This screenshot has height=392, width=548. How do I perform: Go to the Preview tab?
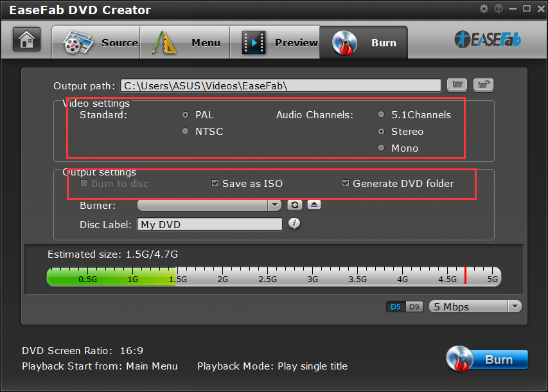(280, 43)
